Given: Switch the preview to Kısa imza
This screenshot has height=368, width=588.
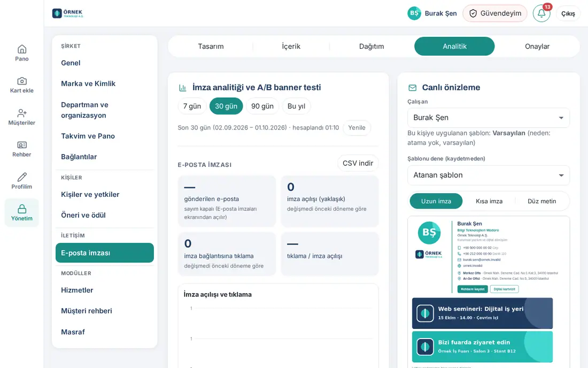Looking at the screenshot, I should click(489, 201).
